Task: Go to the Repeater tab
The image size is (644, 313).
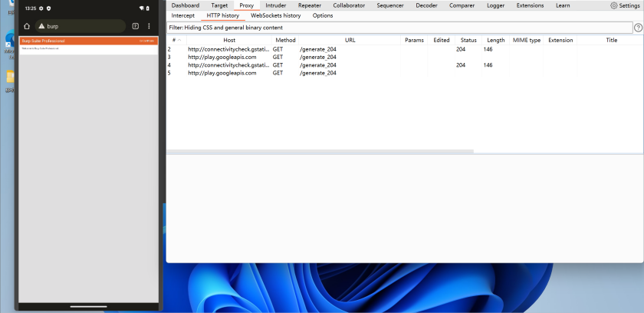Action: point(310,5)
